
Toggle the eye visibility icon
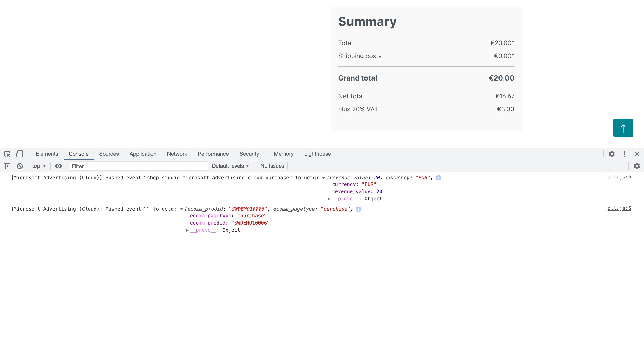click(x=59, y=166)
